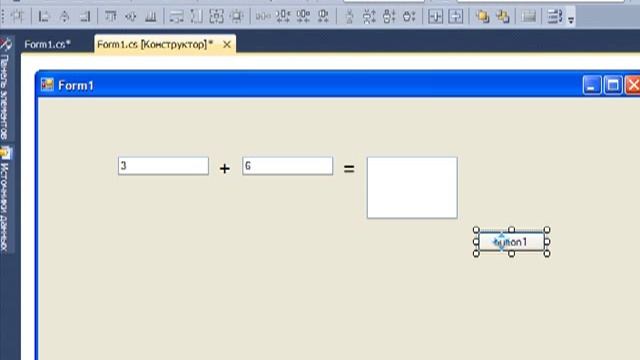The width and height of the screenshot is (640, 360).
Task: Click the Increase Horizontal Spacing icon
Action: [x=283, y=16]
